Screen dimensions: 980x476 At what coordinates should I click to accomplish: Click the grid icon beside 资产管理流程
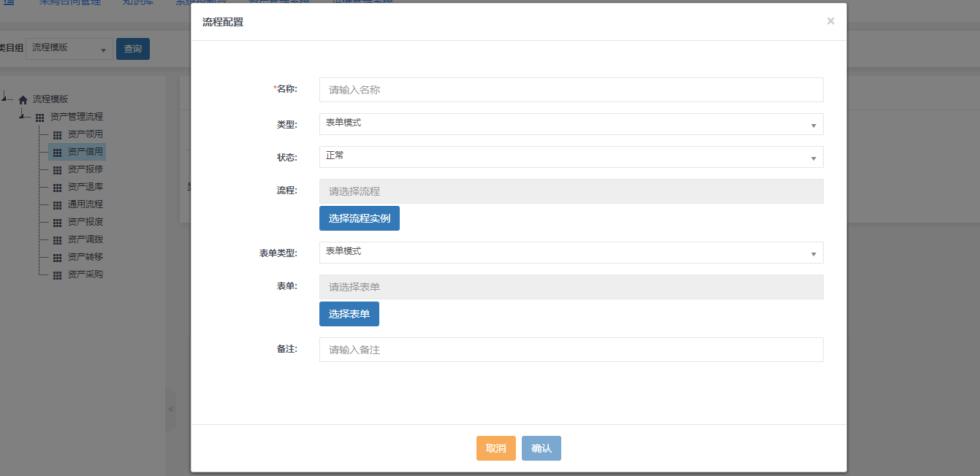tap(39, 118)
